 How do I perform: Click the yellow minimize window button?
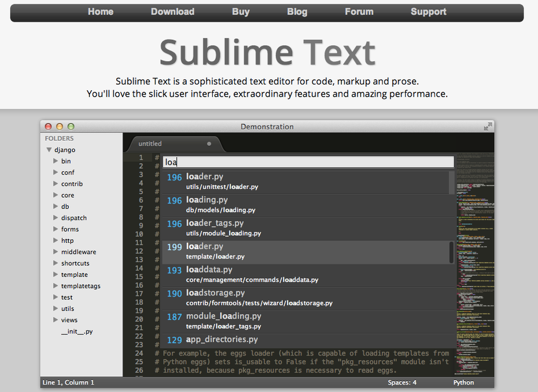[x=60, y=127]
